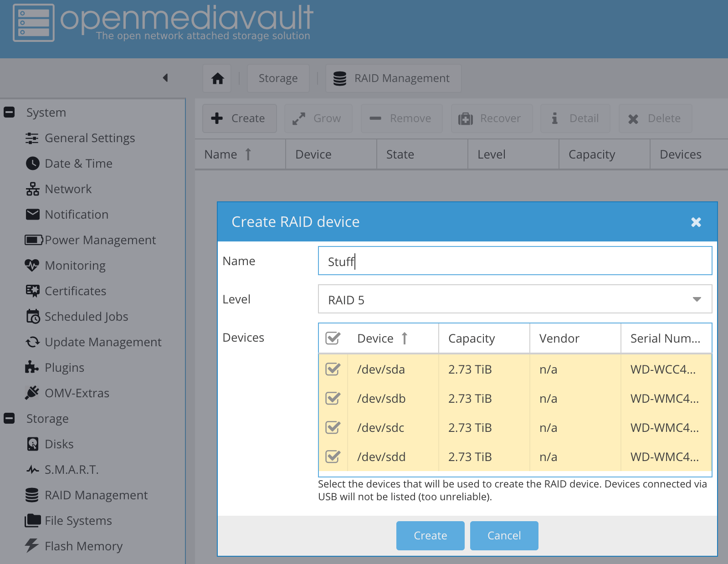Collapse the Storage tree section
Image resolution: width=728 pixels, height=564 pixels.
pyautogui.click(x=9, y=418)
